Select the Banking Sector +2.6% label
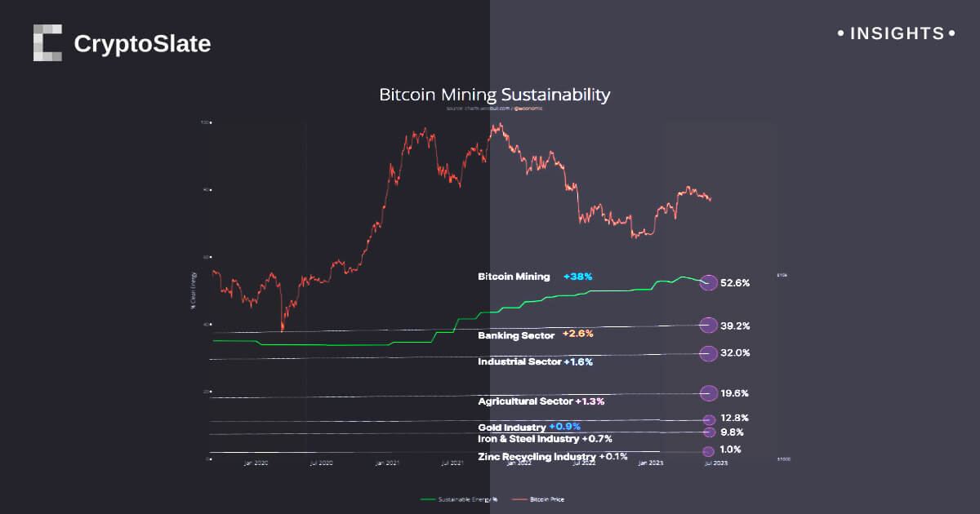The width and height of the screenshot is (980, 514). (x=535, y=335)
